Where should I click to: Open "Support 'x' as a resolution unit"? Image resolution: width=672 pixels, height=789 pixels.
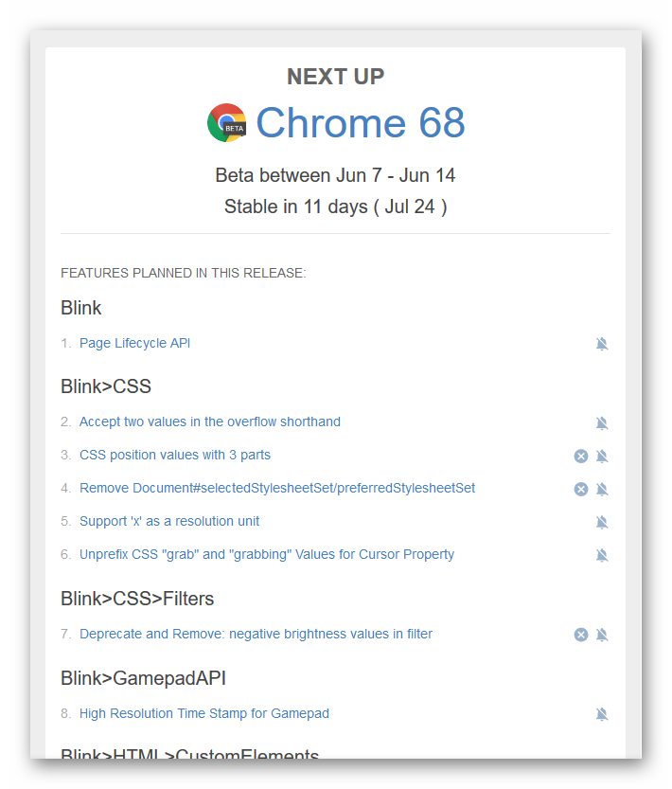click(168, 521)
